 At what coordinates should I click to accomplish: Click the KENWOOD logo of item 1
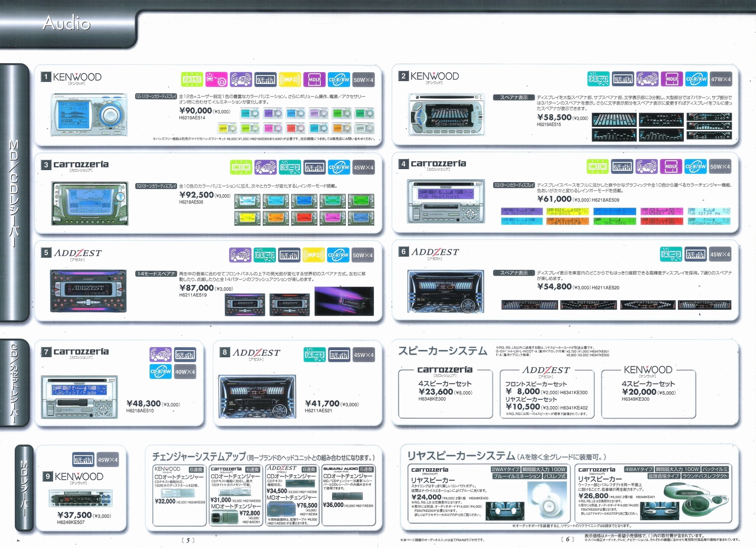[x=77, y=77]
